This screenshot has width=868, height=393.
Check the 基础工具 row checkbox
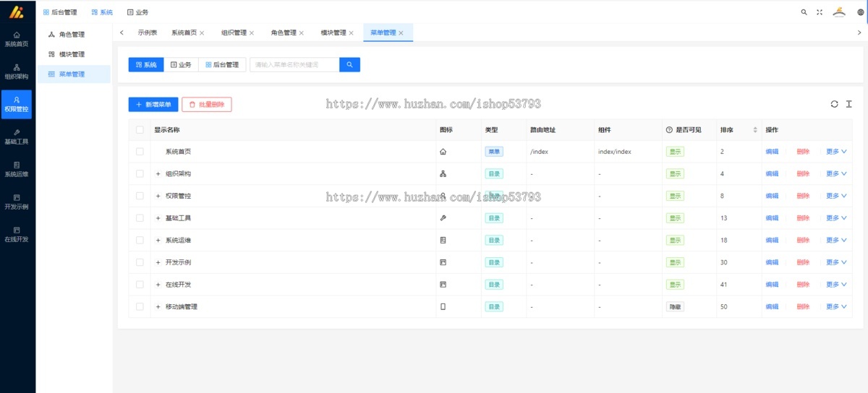[x=140, y=218]
